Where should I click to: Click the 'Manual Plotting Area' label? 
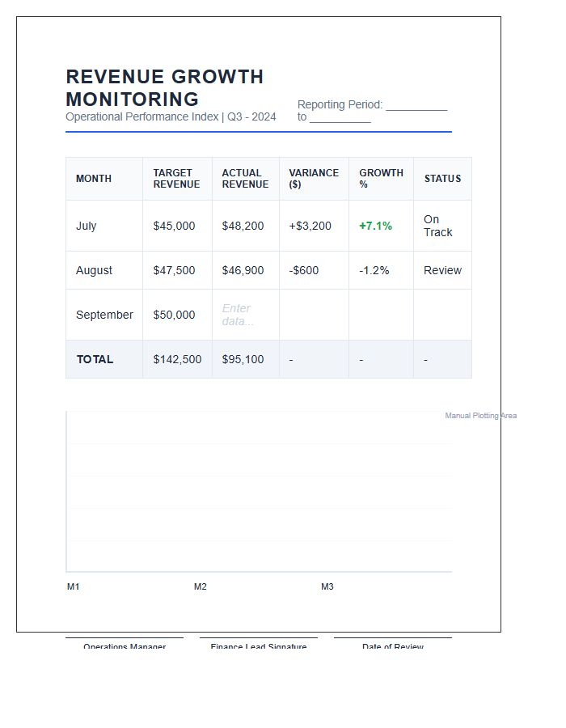click(x=480, y=416)
